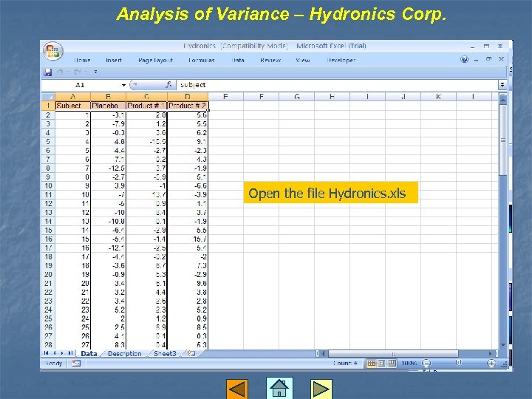Click the Zoom In plus button
This screenshot has height=399, width=532.
click(x=491, y=364)
